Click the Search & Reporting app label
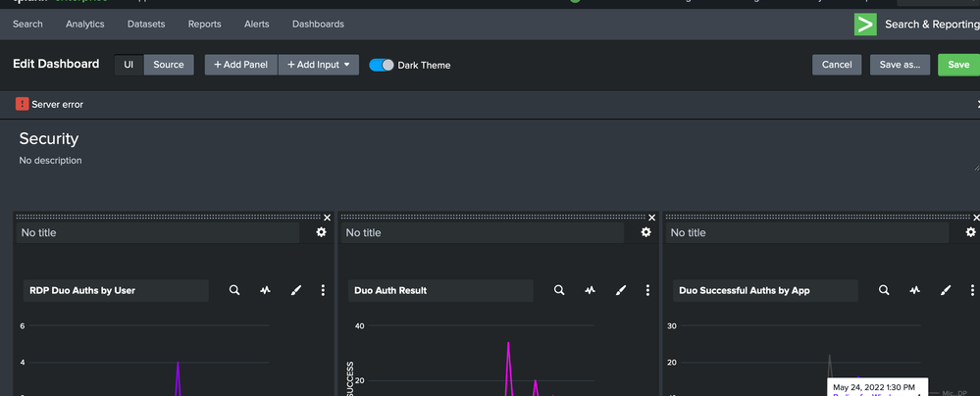This screenshot has height=396, width=980. [x=932, y=25]
